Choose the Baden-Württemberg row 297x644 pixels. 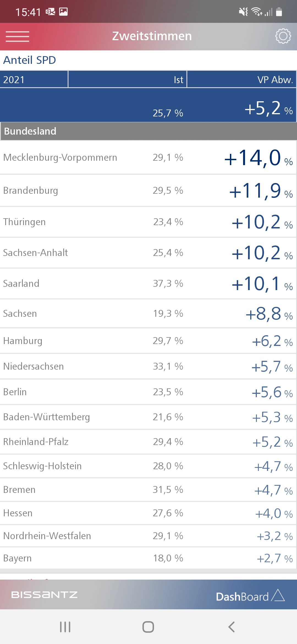148,417
